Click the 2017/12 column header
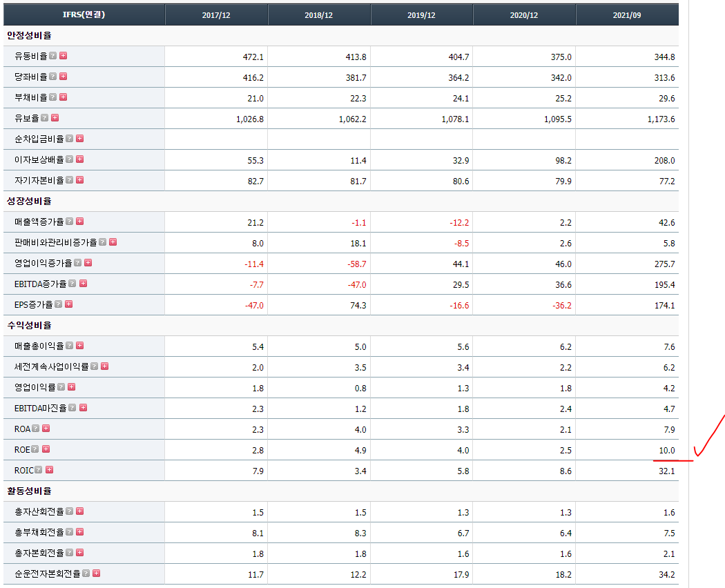725x588 pixels. (x=216, y=14)
